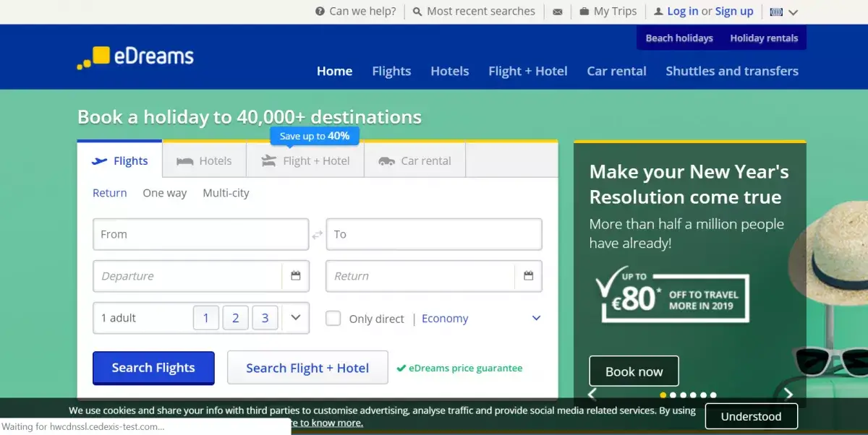Image resolution: width=868 pixels, height=435 pixels.
Task: Select 2 passengers quick button
Action: tap(236, 318)
